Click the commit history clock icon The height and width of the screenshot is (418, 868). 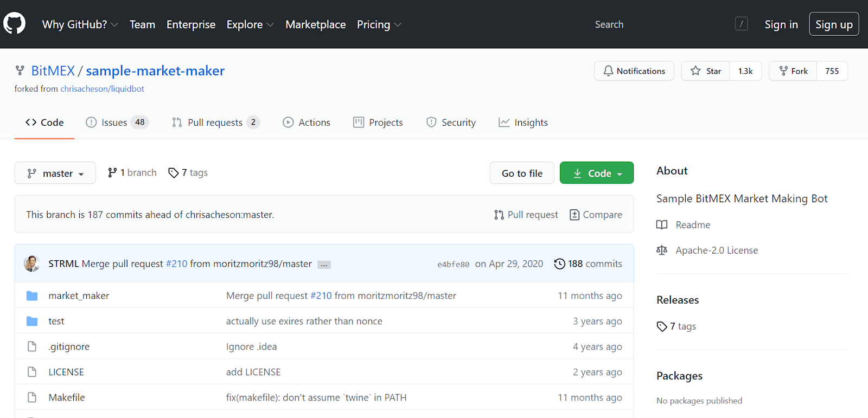(559, 264)
